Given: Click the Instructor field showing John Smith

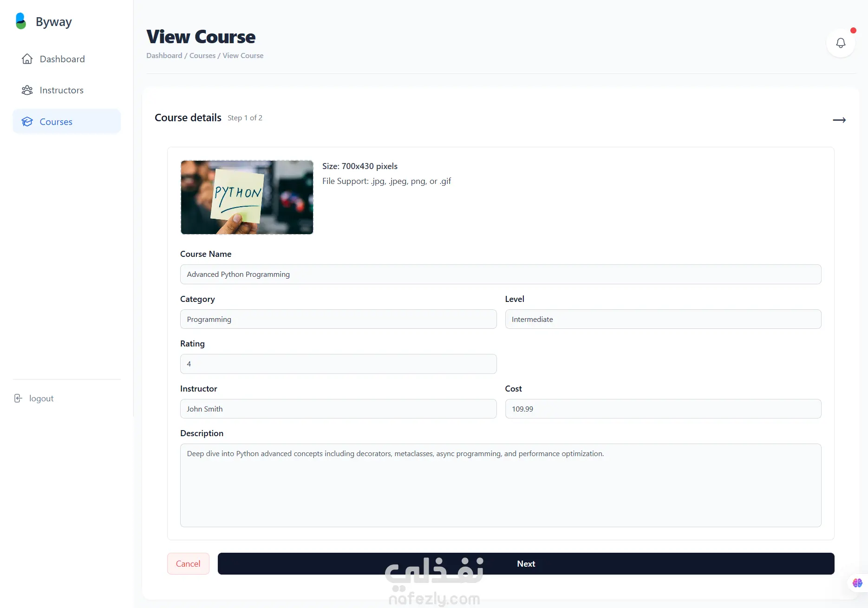Looking at the screenshot, I should (339, 409).
